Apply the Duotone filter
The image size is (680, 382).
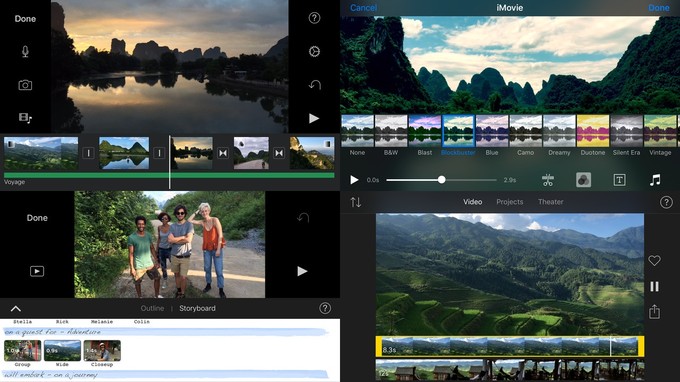coord(593,131)
